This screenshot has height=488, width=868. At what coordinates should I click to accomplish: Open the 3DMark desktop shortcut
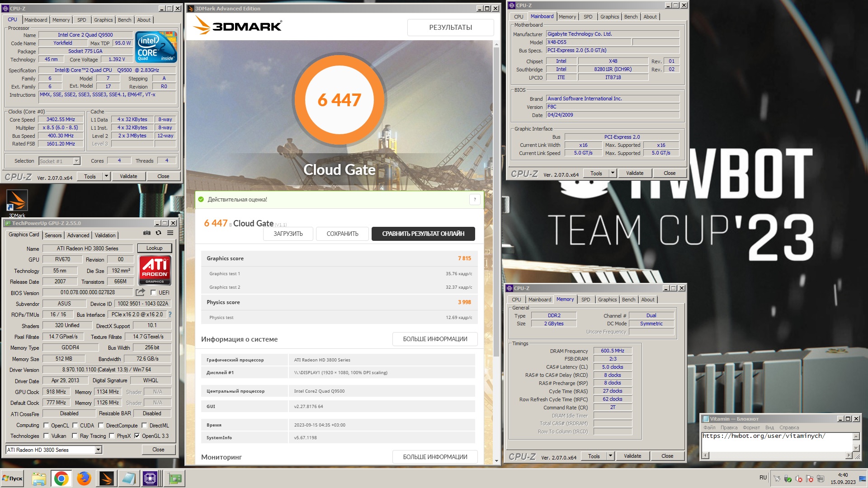point(17,203)
